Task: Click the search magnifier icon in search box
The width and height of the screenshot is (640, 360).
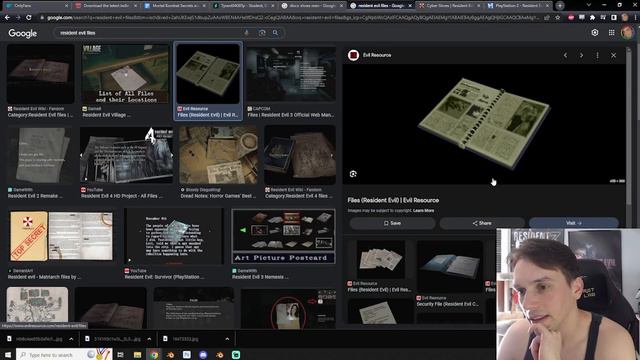Action: [x=276, y=33]
